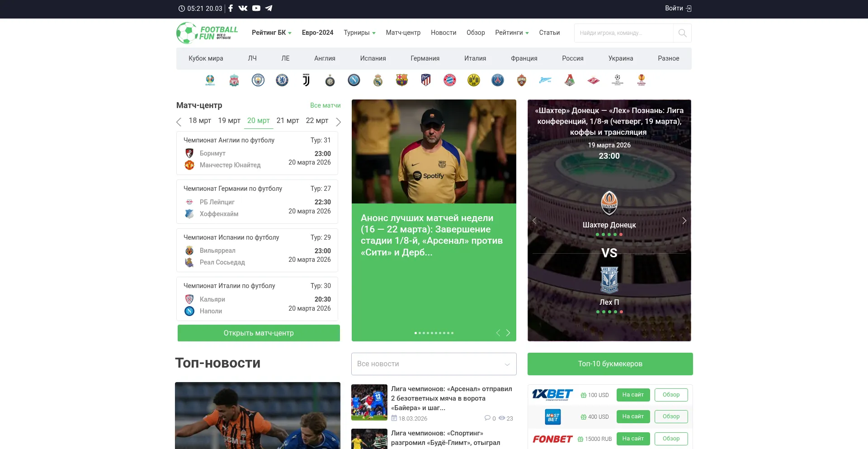This screenshot has height=449, width=868.
Task: Open the Все новости combo box
Action: point(434,364)
